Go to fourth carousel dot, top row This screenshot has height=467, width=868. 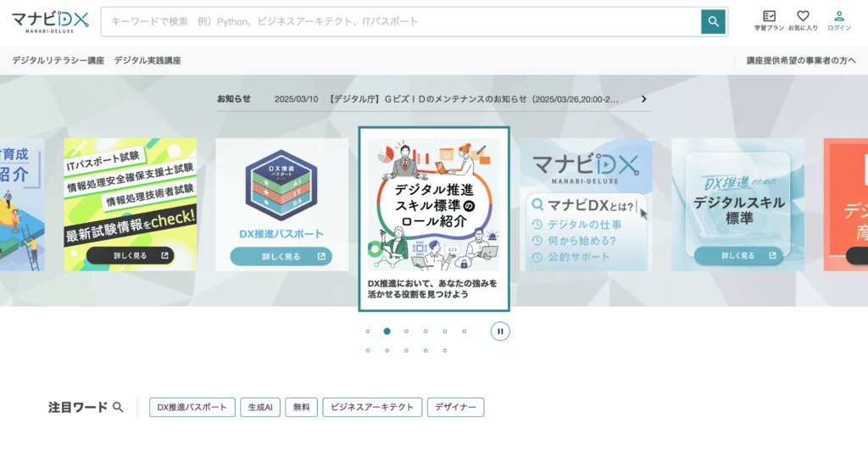click(x=426, y=331)
